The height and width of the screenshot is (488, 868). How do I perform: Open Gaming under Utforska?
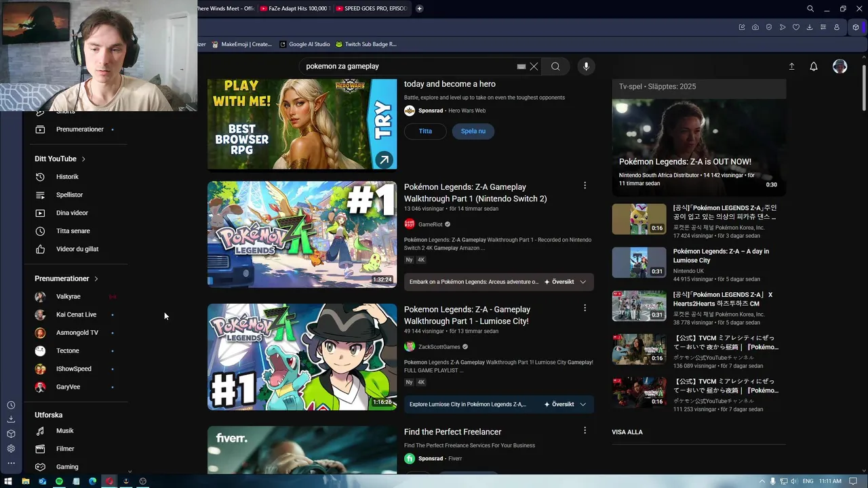(76, 467)
